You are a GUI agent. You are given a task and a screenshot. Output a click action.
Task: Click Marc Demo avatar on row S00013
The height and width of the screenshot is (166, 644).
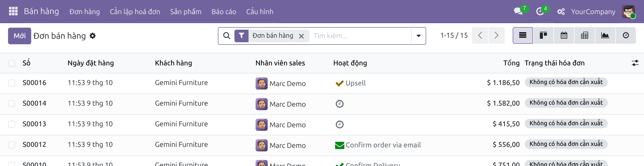(262, 125)
